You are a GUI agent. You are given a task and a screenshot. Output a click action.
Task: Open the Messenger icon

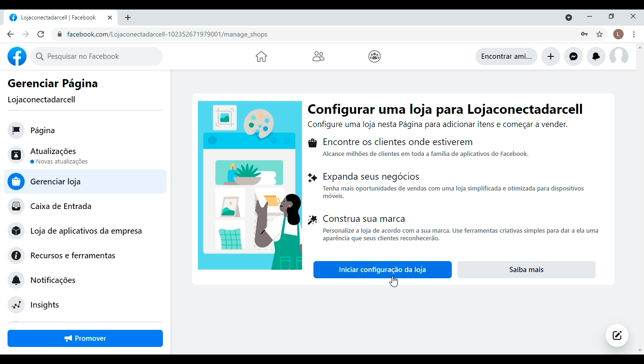[573, 56]
